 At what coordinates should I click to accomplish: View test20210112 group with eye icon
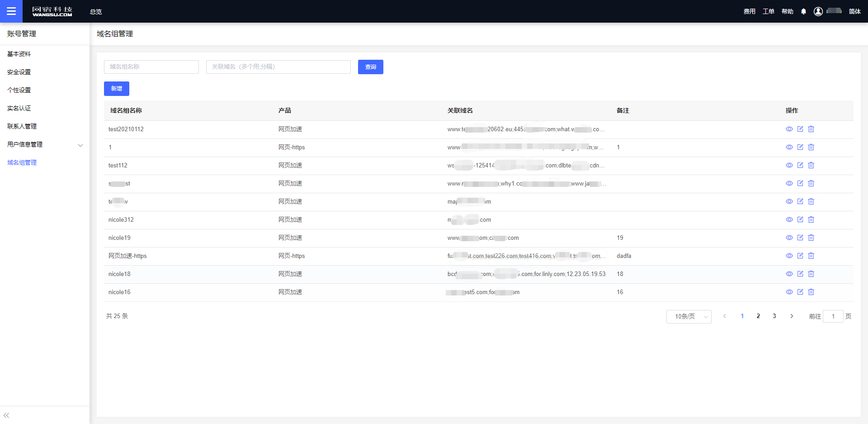coord(789,129)
